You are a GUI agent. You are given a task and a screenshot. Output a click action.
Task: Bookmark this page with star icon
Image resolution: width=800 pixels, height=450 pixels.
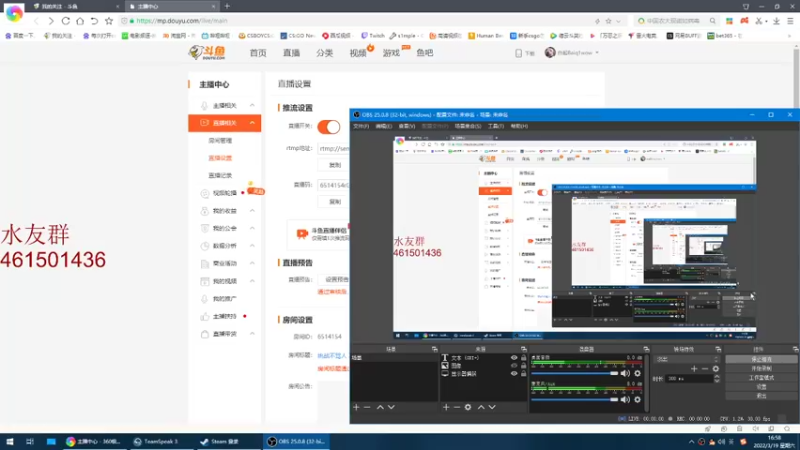point(109,21)
